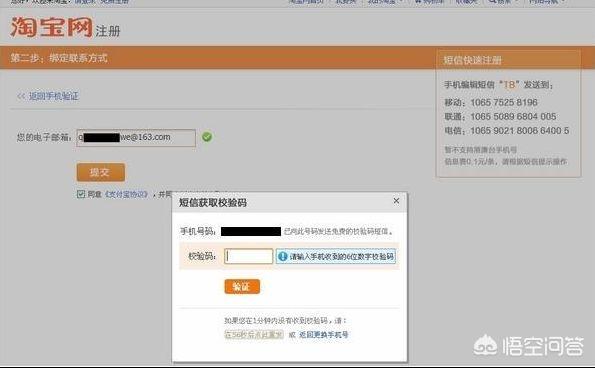This screenshot has width=595, height=368.
Task: Click the orange 验证 button
Action: pos(242,287)
